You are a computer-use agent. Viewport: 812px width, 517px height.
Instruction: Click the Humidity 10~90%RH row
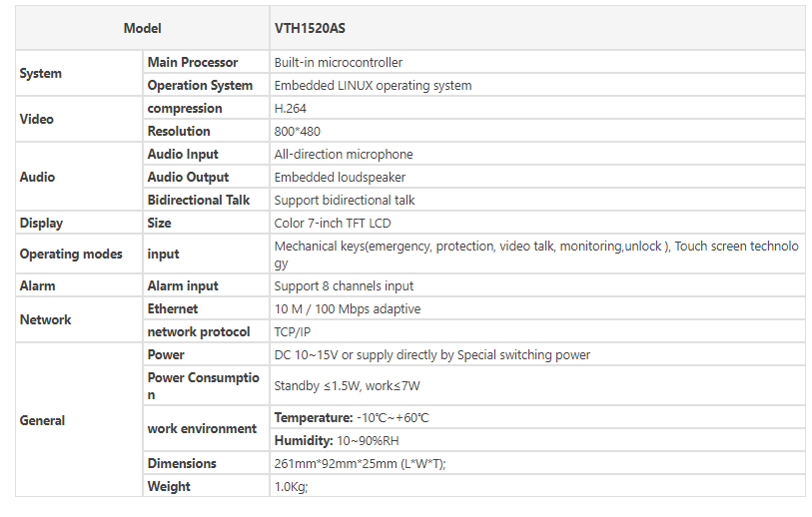(537, 440)
